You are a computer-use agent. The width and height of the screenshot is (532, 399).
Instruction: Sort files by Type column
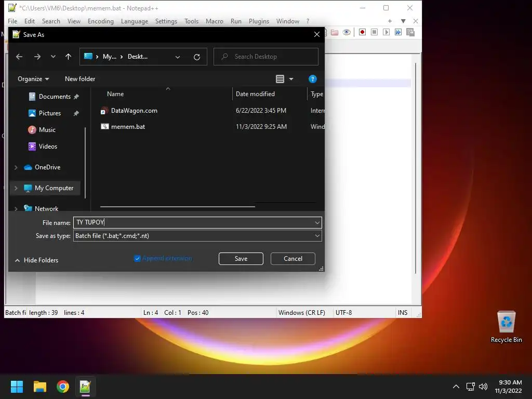pos(316,94)
